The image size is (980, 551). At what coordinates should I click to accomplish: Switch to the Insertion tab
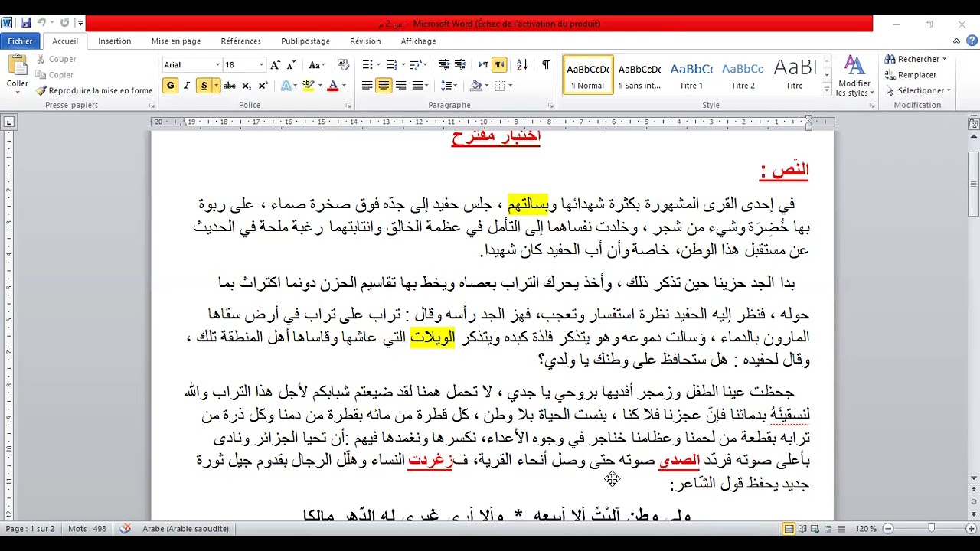pos(114,41)
